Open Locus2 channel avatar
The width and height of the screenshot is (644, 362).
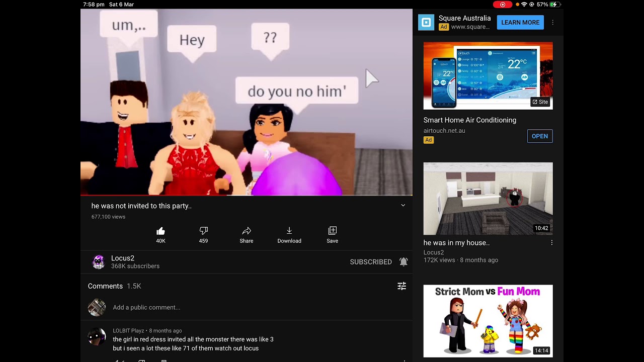99,262
